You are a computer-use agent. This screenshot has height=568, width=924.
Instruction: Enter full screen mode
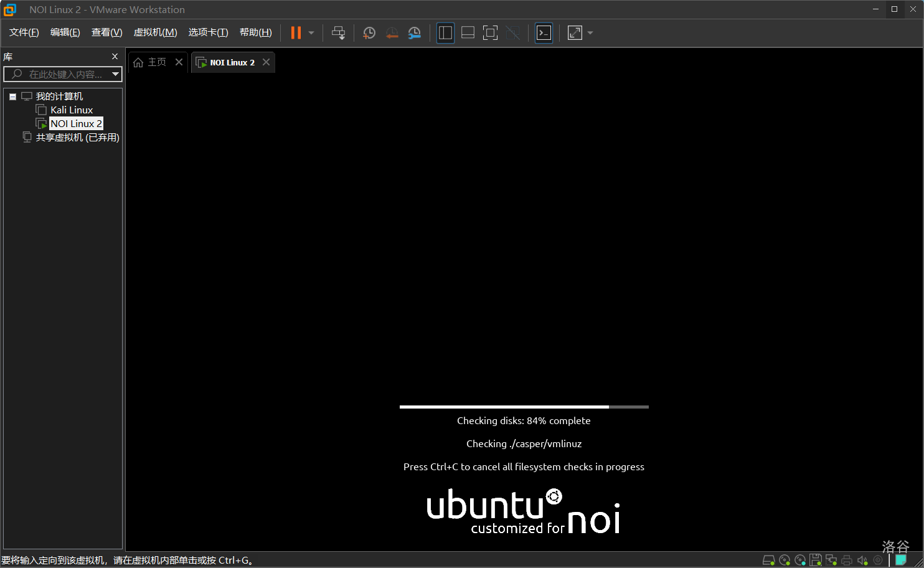click(490, 33)
